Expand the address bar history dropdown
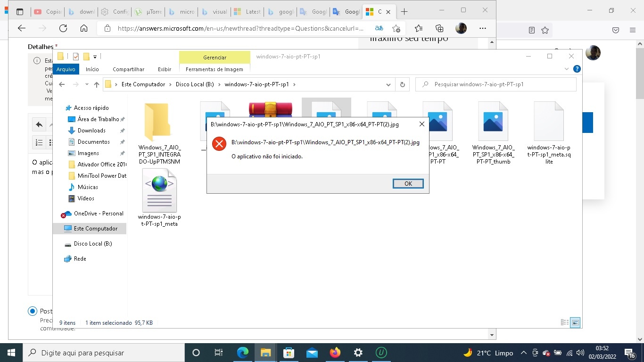Screen dimensions: 644x362 (x=388, y=85)
